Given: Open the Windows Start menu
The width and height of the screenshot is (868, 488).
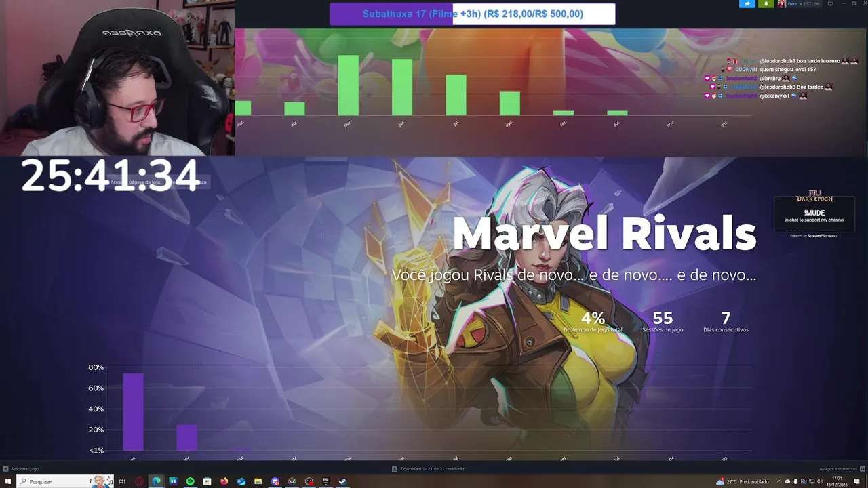Looking at the screenshot, I should coord(7,481).
